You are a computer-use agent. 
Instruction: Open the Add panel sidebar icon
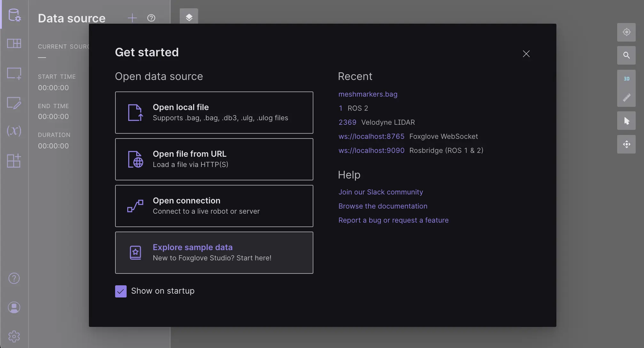click(x=14, y=73)
